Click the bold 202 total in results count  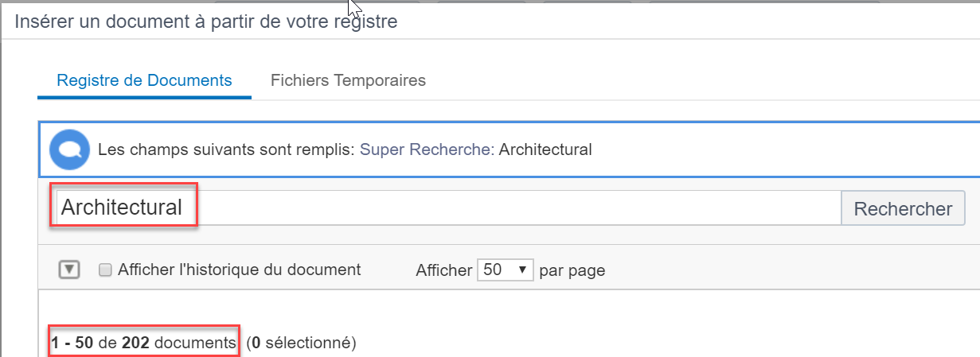(135, 343)
